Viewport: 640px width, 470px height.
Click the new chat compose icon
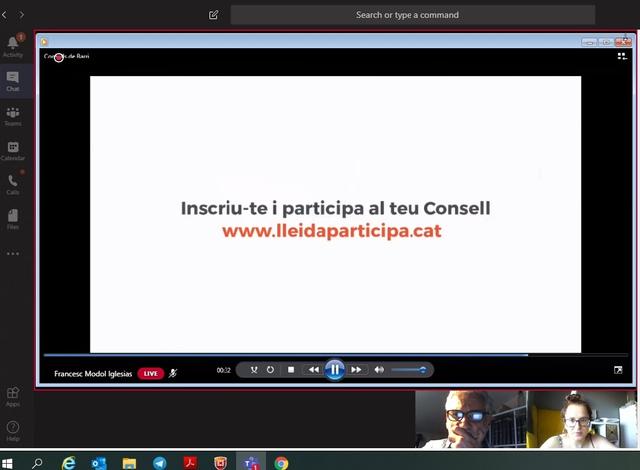pyautogui.click(x=214, y=15)
